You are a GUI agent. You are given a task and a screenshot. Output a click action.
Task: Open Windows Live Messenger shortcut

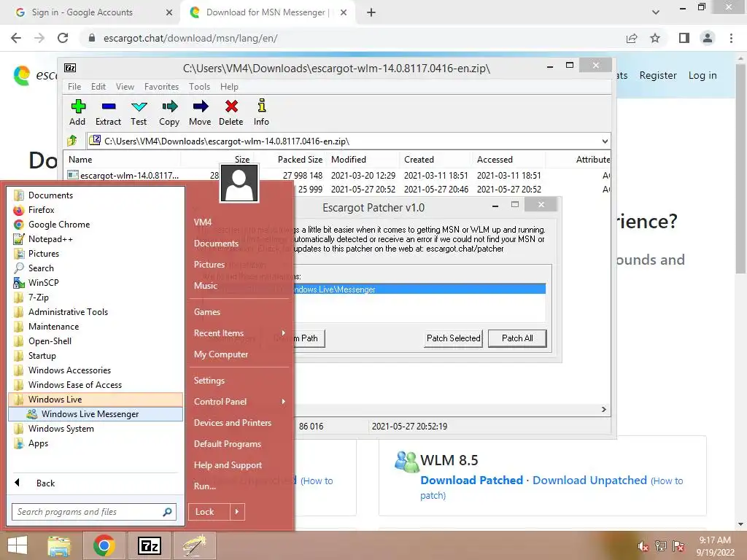click(x=96, y=414)
